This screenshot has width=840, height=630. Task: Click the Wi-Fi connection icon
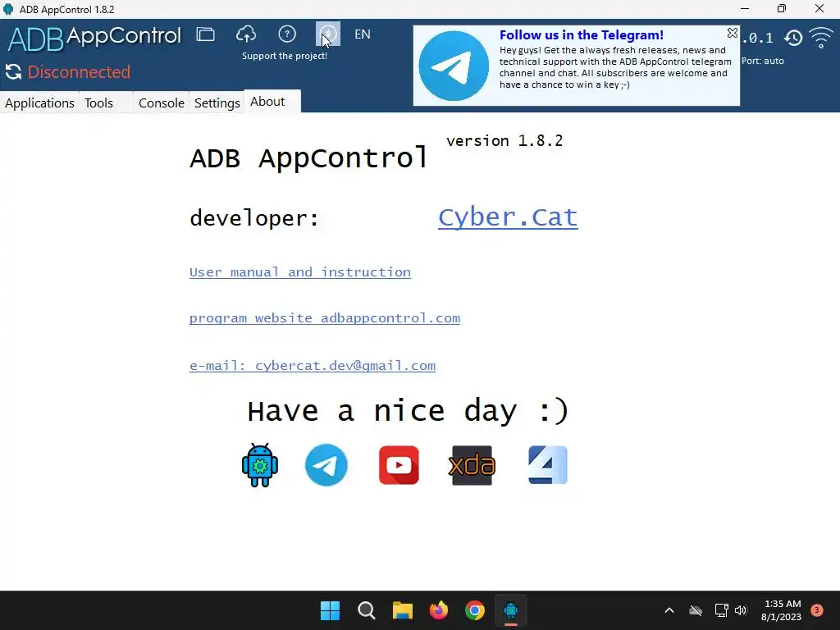click(820, 38)
